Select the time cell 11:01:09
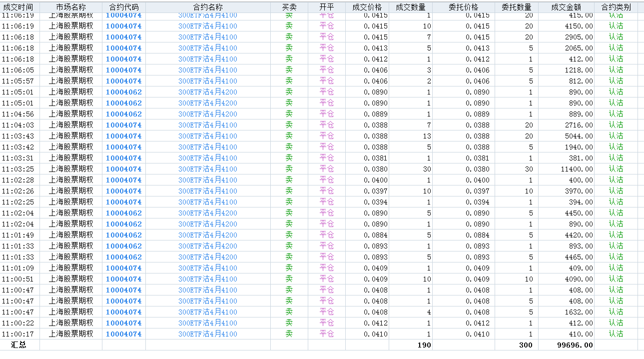This screenshot has height=359, width=644. coord(18,268)
